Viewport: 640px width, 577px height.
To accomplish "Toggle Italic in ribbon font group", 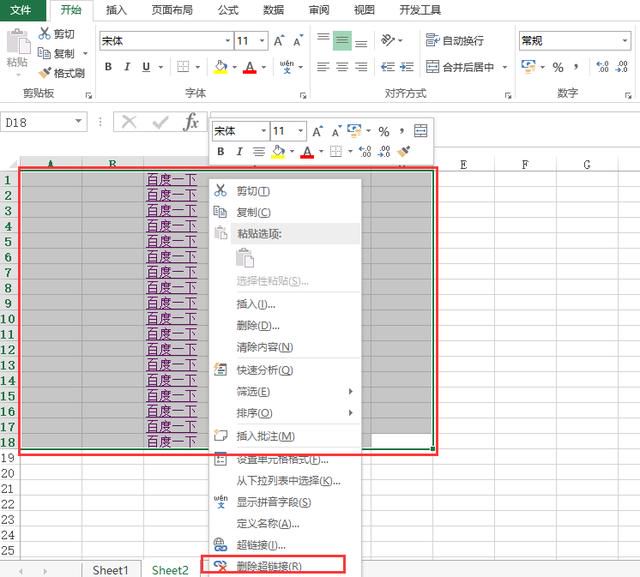I will pyautogui.click(x=127, y=67).
